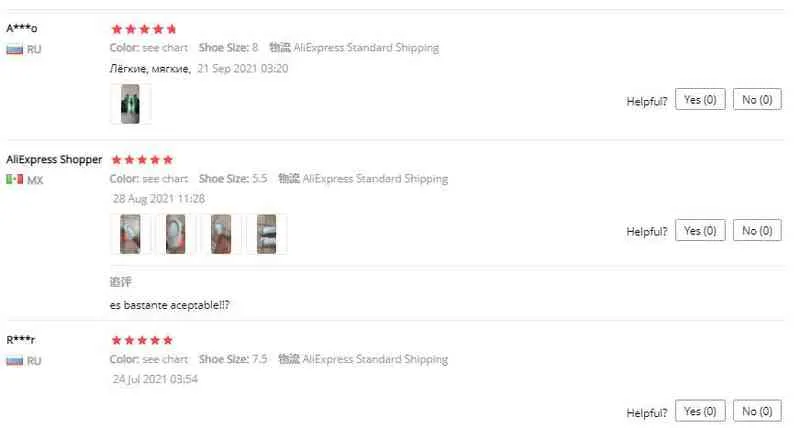800x428 pixels.
Task: Open fourth photo in MX shopper review
Action: tap(266, 234)
